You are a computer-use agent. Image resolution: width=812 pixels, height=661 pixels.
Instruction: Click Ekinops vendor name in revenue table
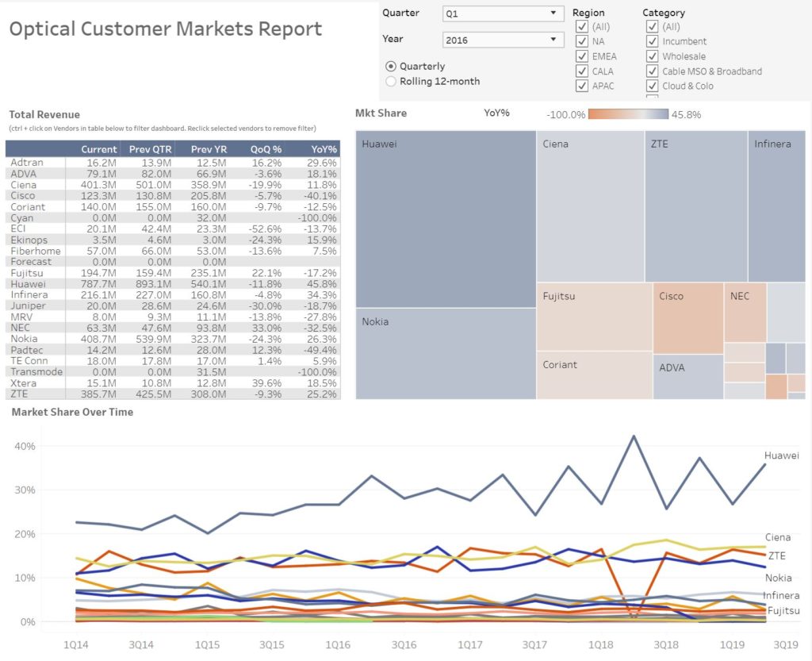pos(29,240)
